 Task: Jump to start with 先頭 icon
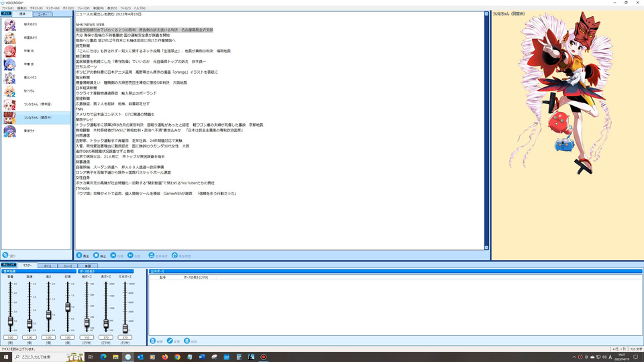tap(113, 255)
